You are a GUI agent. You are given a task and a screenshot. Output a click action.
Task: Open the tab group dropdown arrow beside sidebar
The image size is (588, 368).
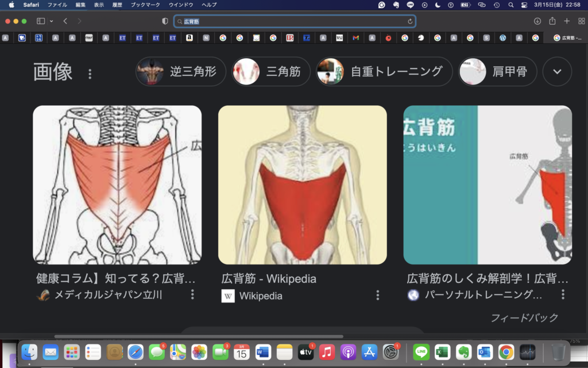tap(52, 21)
